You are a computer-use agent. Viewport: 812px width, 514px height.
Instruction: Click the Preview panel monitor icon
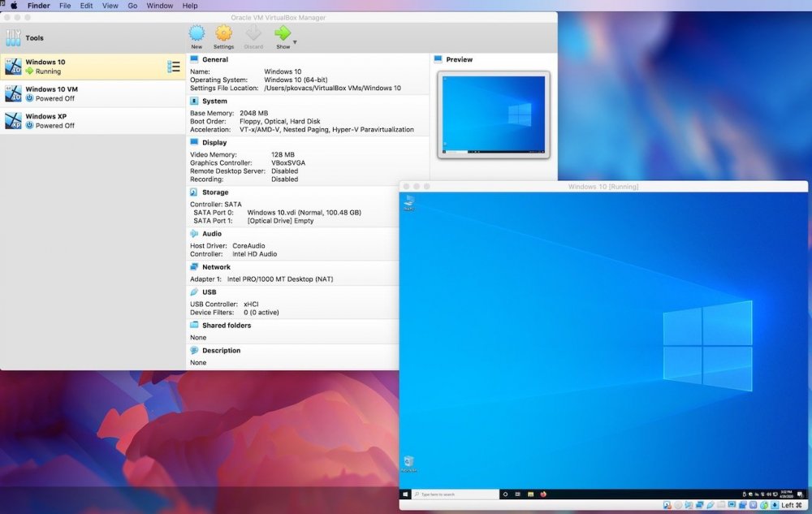pos(438,59)
